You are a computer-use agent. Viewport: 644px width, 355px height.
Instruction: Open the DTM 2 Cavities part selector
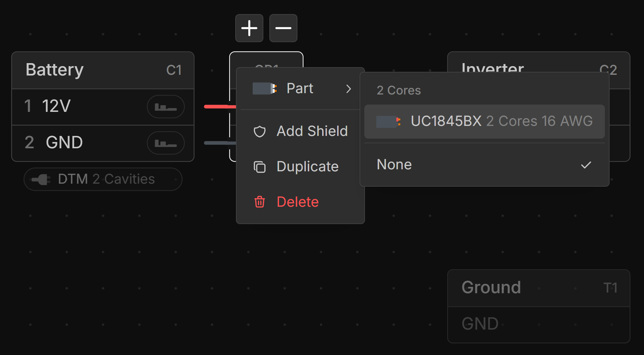click(x=103, y=179)
